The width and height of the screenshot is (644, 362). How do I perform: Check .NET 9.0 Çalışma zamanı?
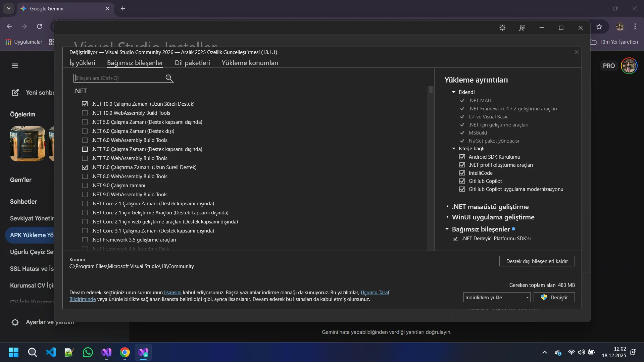click(x=85, y=186)
